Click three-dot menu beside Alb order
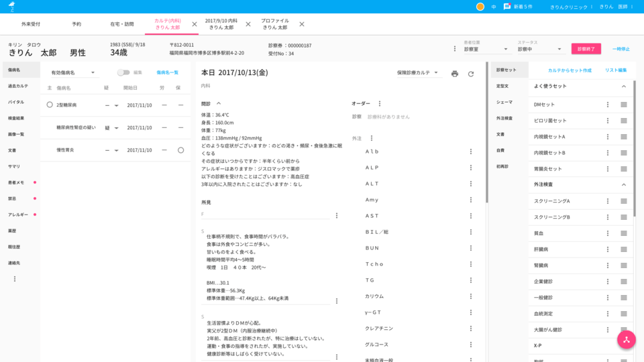644x362 pixels. coord(471,152)
